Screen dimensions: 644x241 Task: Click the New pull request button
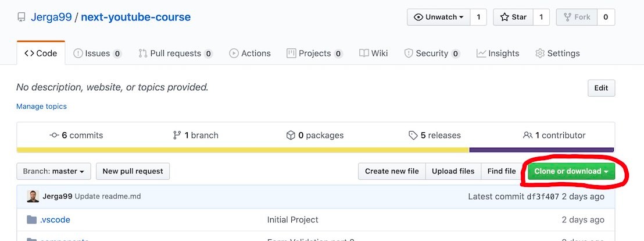tap(133, 171)
